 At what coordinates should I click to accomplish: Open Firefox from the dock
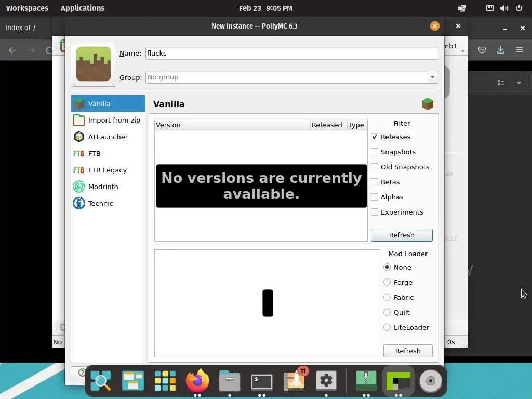tap(197, 381)
